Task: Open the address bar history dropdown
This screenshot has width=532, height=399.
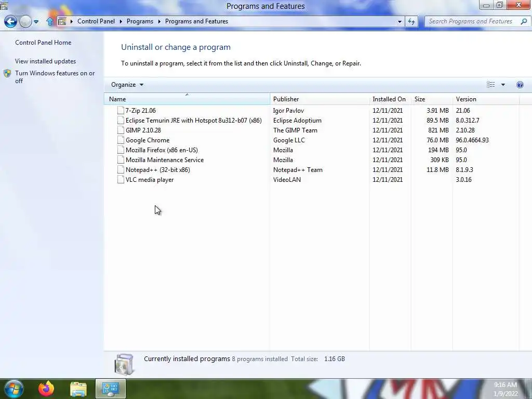Action: point(400,21)
